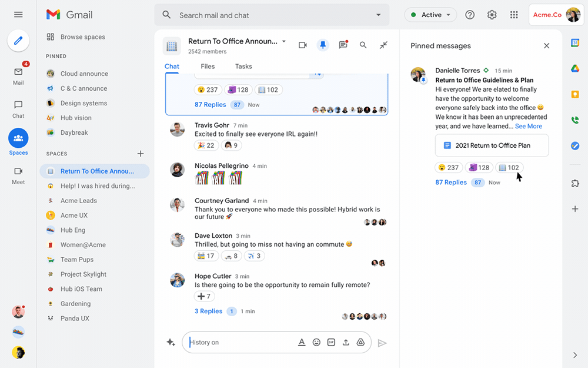Screen dimensions: 588x368
Task: Switch to the Files tab
Action: (x=208, y=66)
